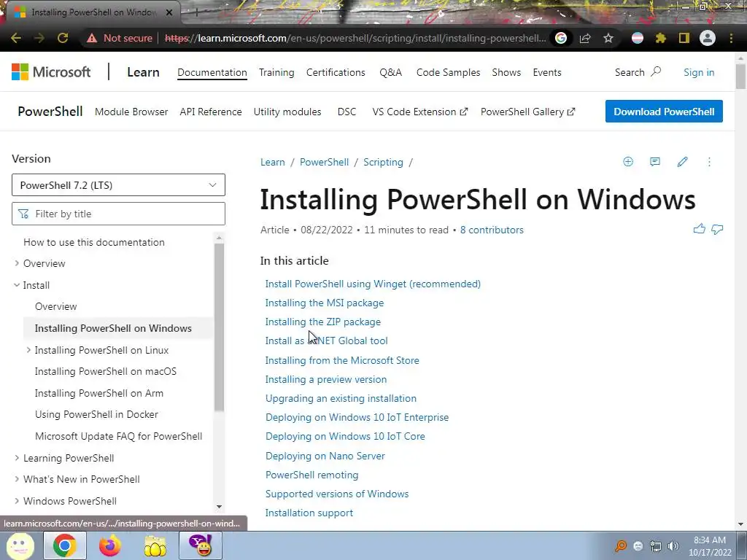Open the Q&A menu item
The width and height of the screenshot is (747, 560).
click(391, 72)
